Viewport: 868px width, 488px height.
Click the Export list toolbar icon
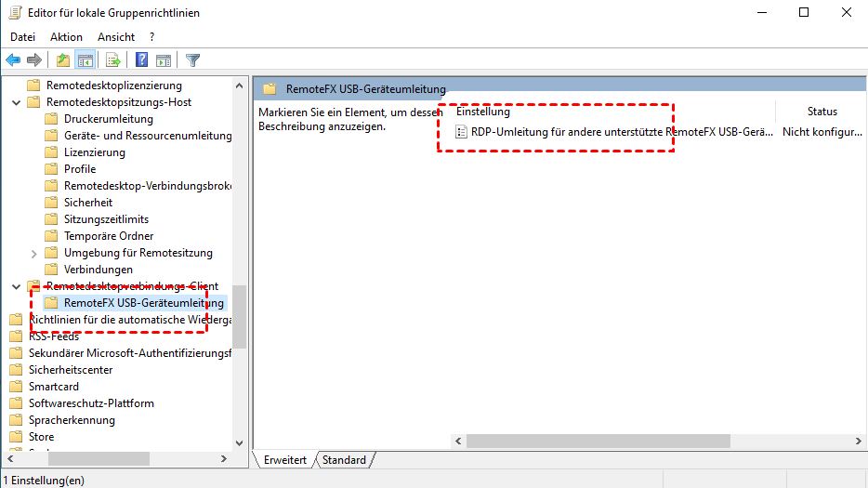point(113,59)
